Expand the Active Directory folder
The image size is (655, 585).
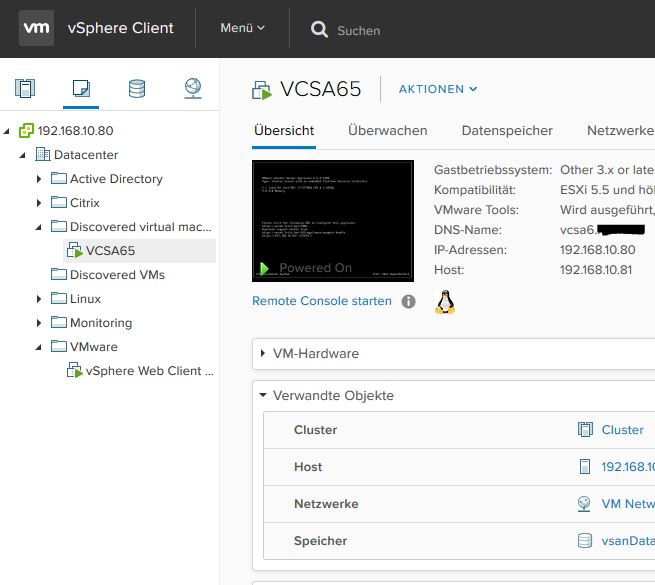point(39,179)
